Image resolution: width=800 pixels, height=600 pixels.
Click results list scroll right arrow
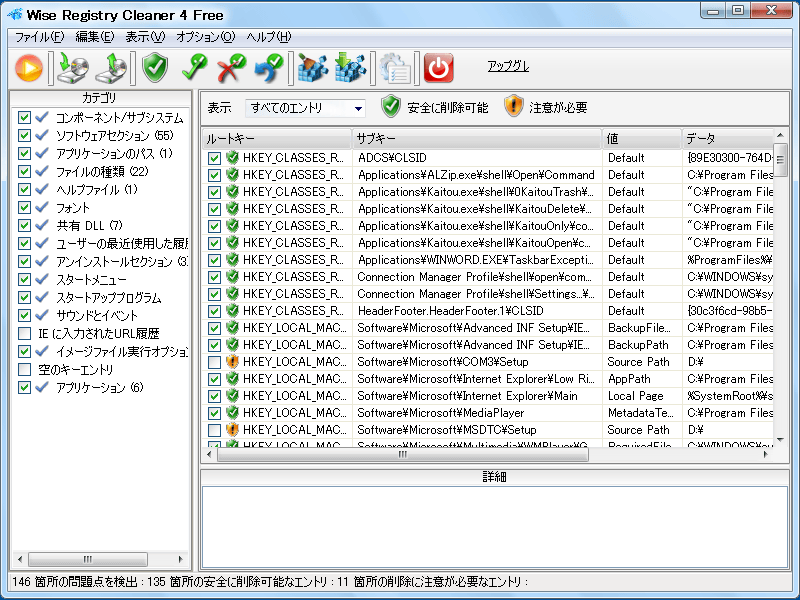tap(765, 454)
